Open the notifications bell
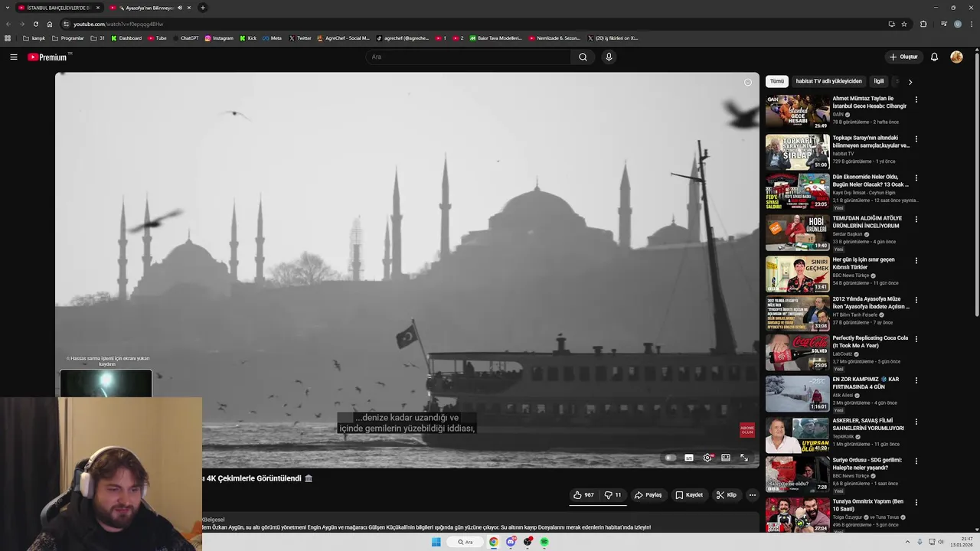Viewport: 980px width, 551px height. pyautogui.click(x=934, y=57)
